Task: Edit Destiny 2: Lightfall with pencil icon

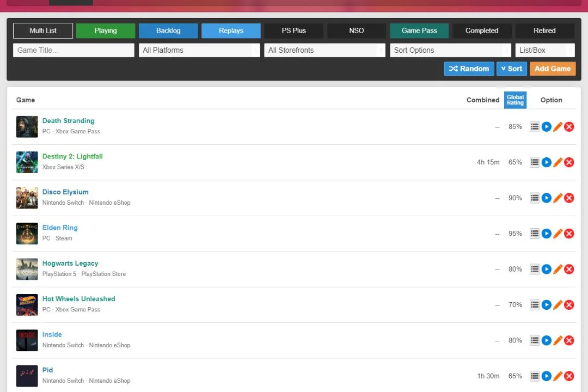Action: [x=558, y=162]
